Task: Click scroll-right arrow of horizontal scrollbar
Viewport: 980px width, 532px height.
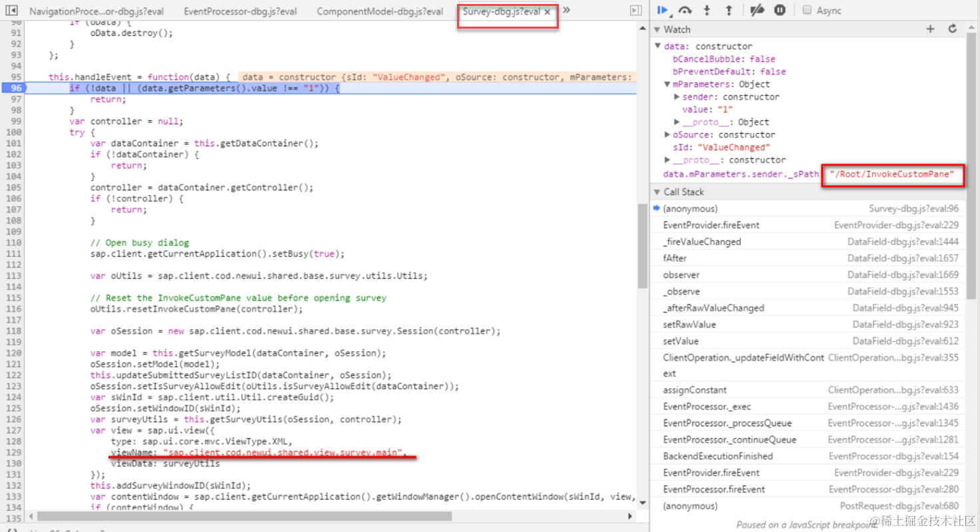Action: pyautogui.click(x=630, y=516)
